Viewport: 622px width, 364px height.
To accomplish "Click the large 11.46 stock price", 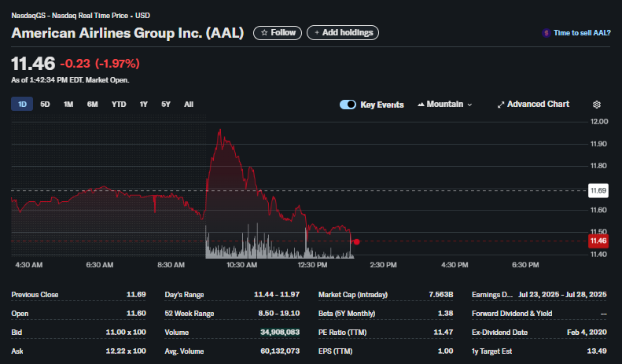I will 33,64.
